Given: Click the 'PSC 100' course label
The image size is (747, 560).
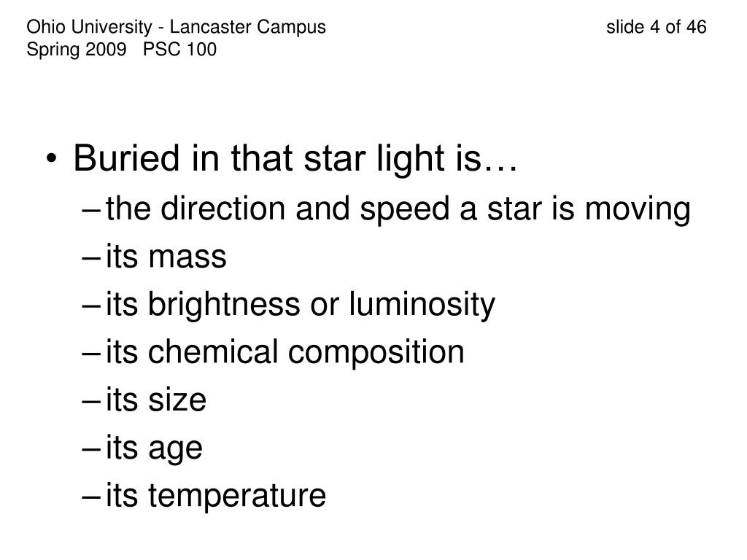Looking at the screenshot, I should [179, 50].
